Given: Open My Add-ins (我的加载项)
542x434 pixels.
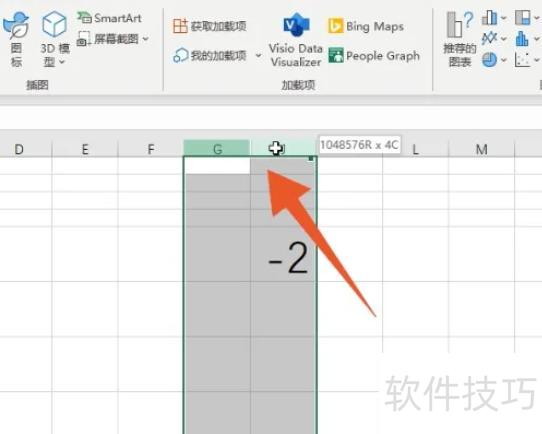Looking at the screenshot, I should point(210,55).
